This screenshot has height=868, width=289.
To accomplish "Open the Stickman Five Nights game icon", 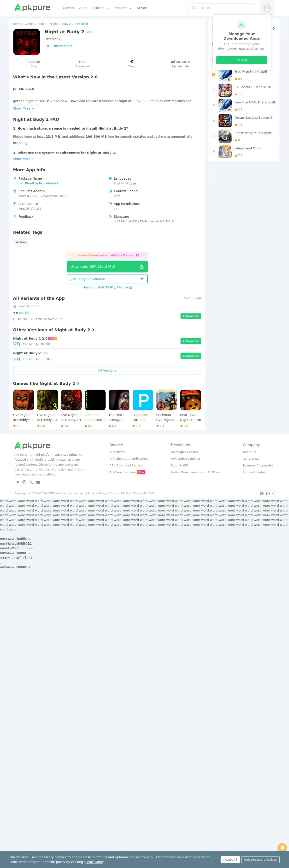I will pyautogui.click(x=167, y=400).
